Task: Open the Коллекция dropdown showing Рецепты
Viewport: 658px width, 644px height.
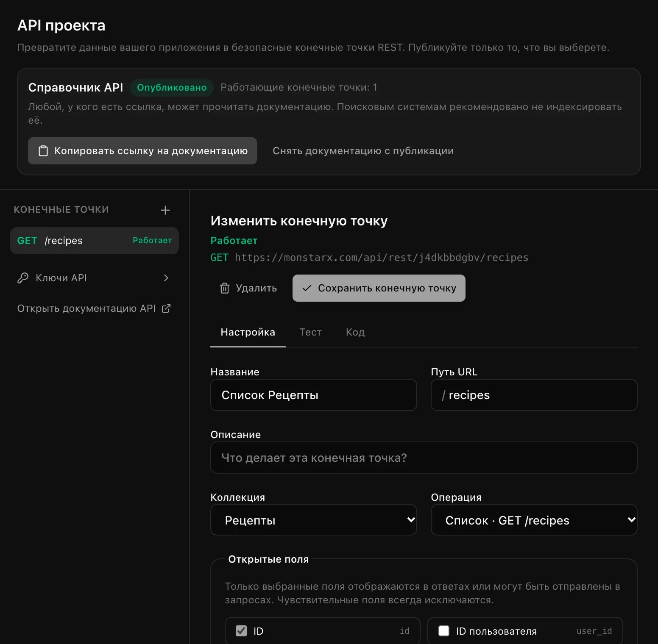Action: [314, 520]
